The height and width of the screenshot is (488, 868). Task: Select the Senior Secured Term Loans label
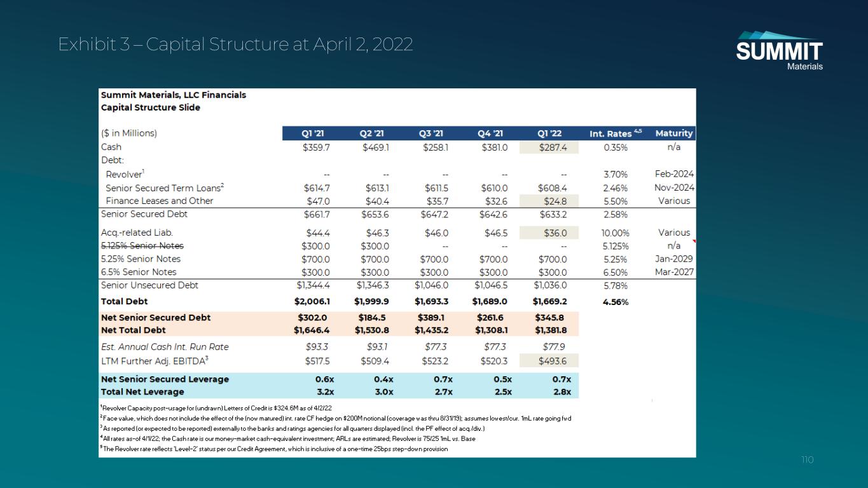(164, 188)
